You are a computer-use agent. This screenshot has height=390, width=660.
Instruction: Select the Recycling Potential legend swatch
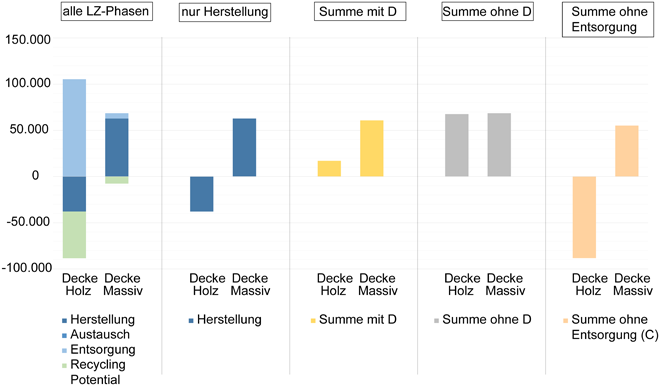[64, 366]
